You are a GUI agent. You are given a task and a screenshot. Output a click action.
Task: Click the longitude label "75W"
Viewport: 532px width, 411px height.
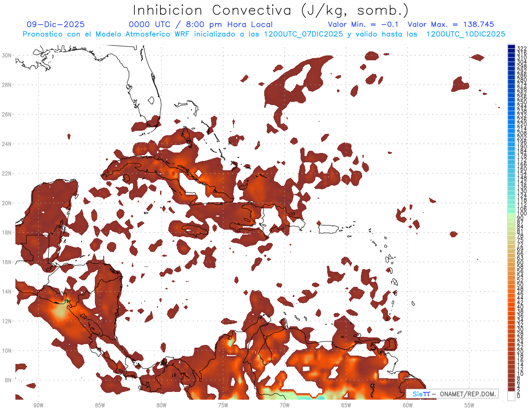223,405
